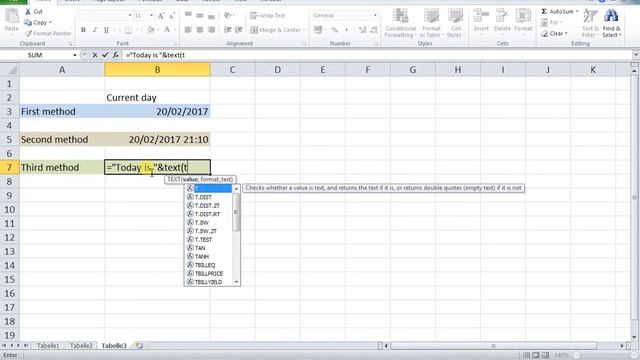Click the Increase Indent icon
Image resolution: width=640 pixels, height=360 pixels.
click(x=239, y=30)
